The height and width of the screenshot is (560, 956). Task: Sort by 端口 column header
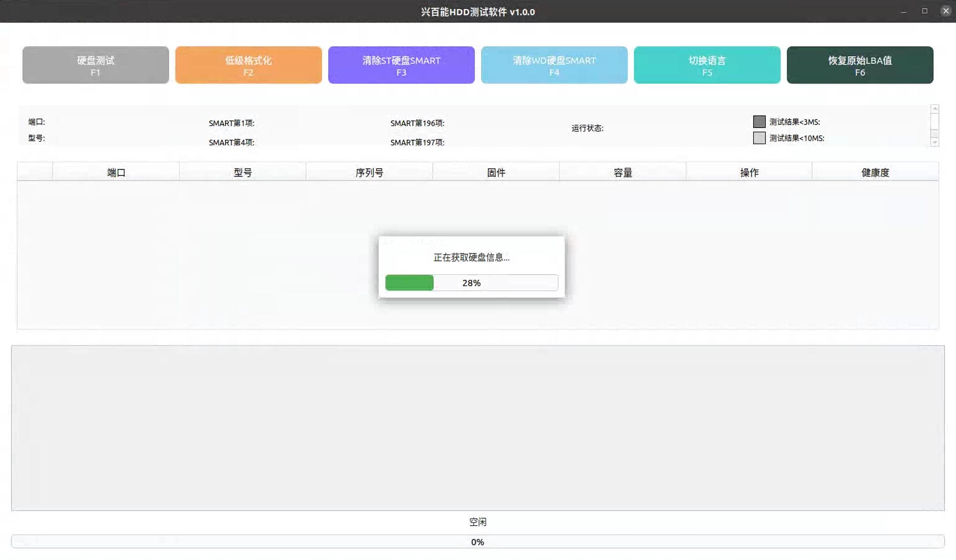tap(116, 173)
